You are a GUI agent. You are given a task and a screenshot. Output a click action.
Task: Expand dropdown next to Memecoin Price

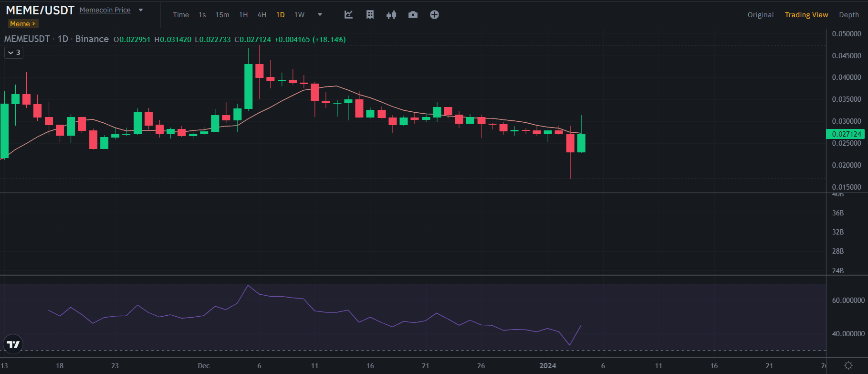click(141, 10)
